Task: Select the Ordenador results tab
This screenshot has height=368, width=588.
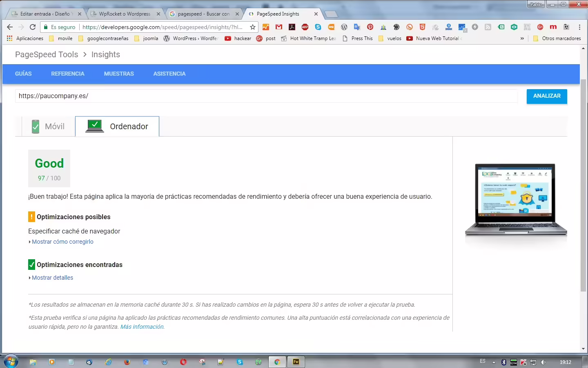Action: [x=117, y=126]
